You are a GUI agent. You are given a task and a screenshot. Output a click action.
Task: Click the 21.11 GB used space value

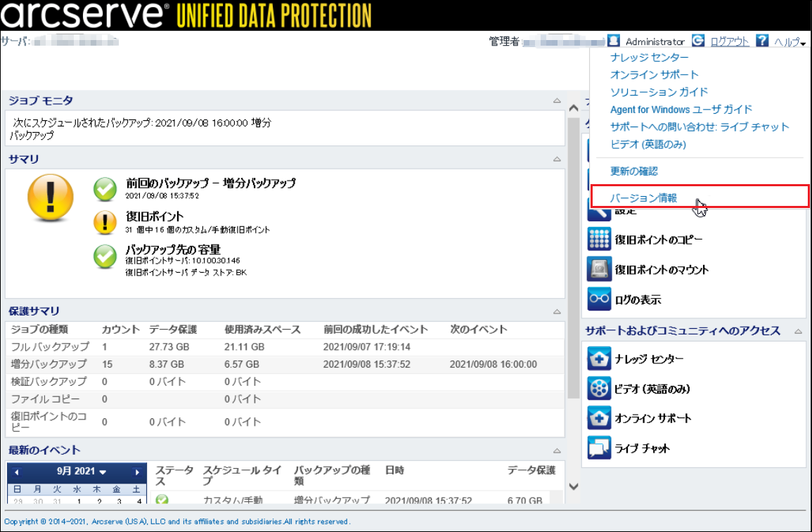click(244, 346)
